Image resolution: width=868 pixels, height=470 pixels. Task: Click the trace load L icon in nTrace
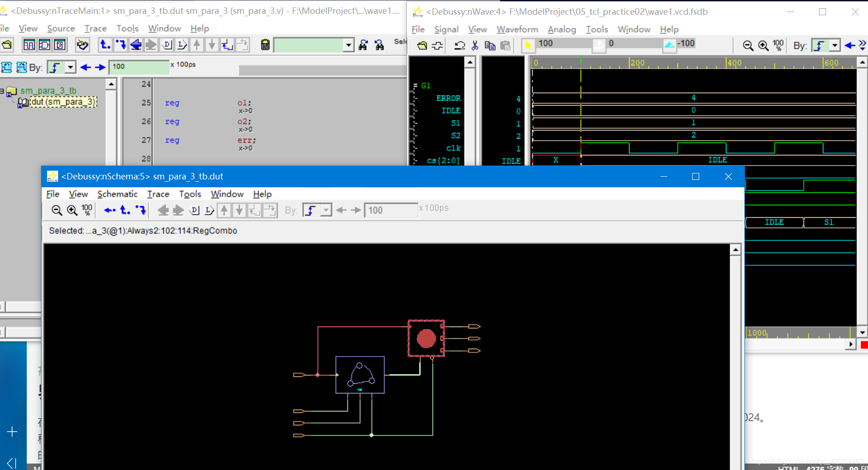click(x=182, y=45)
